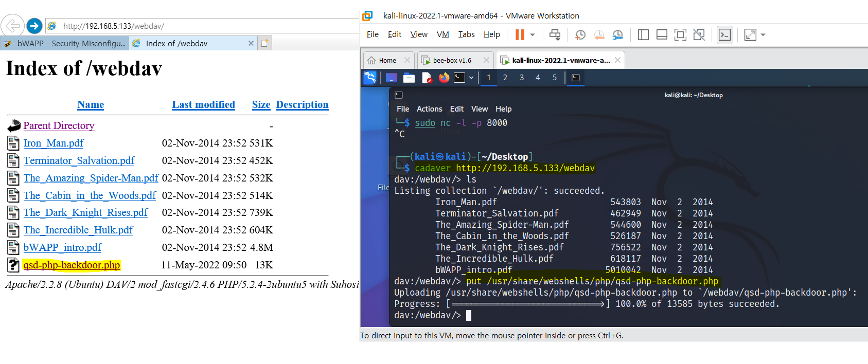Click terminal window icon left of kali@kali title
868x364 pixels.
tap(398, 95)
